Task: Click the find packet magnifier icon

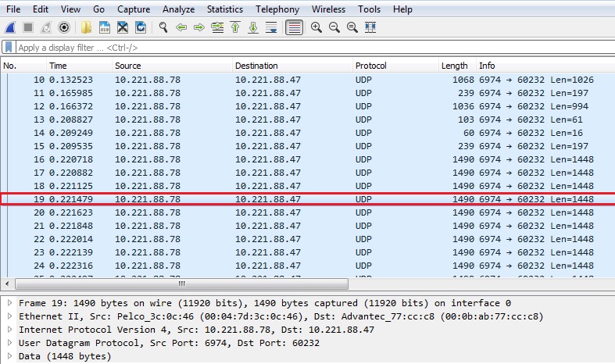Action: [x=163, y=27]
